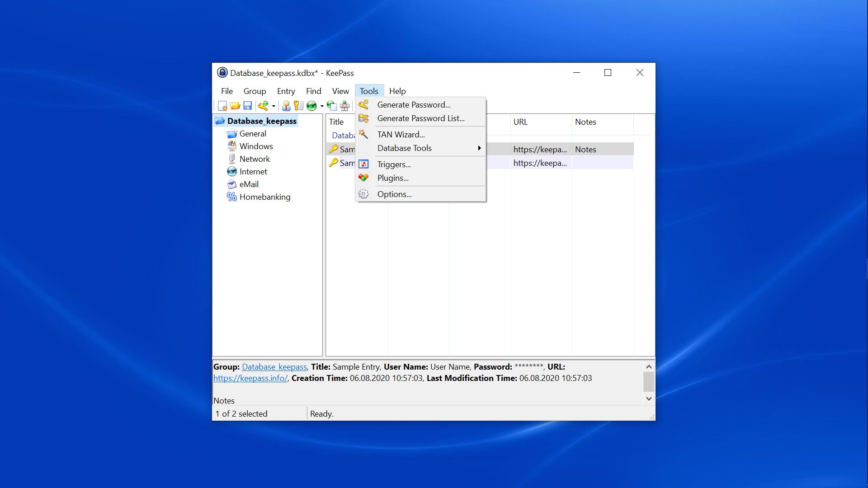The height and width of the screenshot is (488, 868).
Task: Click the Open Database folder icon
Action: 235,106
